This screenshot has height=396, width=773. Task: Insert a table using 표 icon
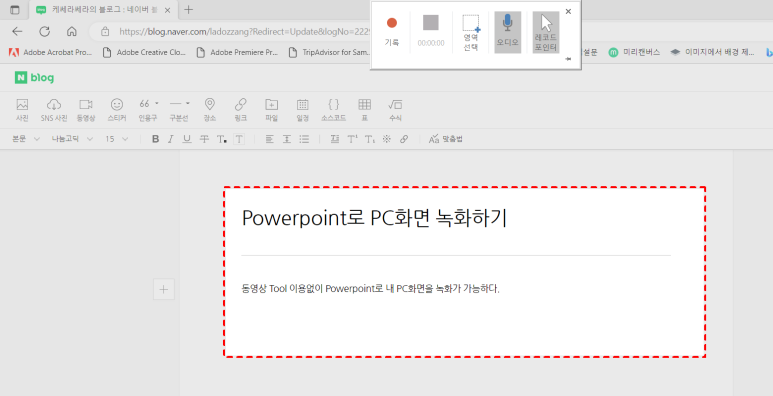(x=365, y=109)
